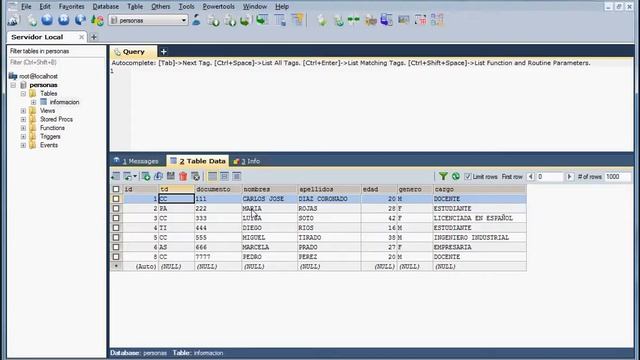The width and height of the screenshot is (640, 360).
Task: Go to previous rows with First row left arrow
Action: coord(530,177)
